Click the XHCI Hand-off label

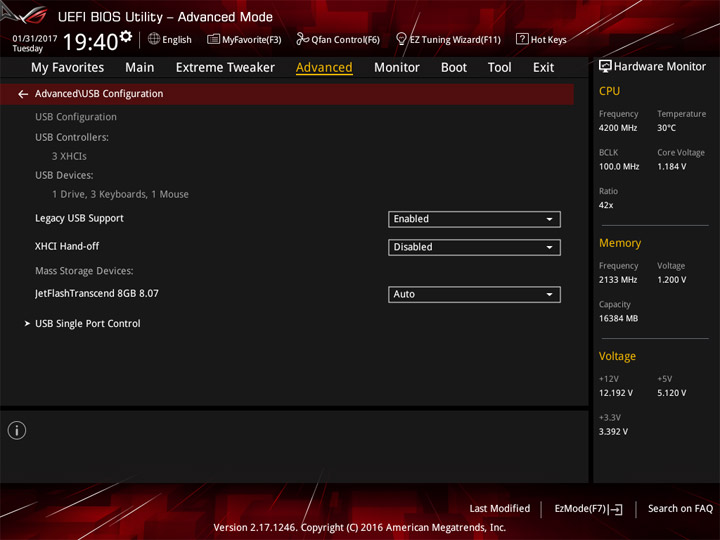click(67, 247)
